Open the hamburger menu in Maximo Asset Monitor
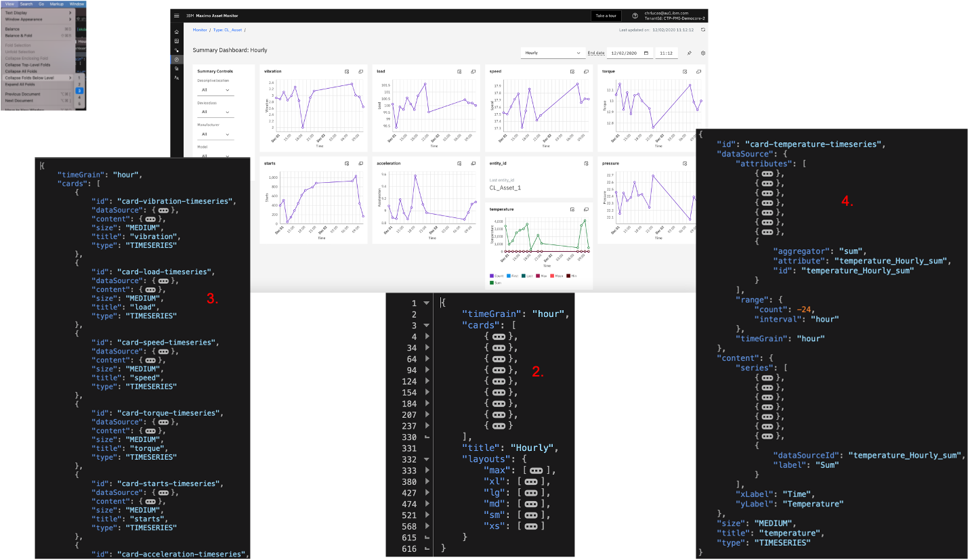Viewport: 968px width, 560px height. click(177, 16)
